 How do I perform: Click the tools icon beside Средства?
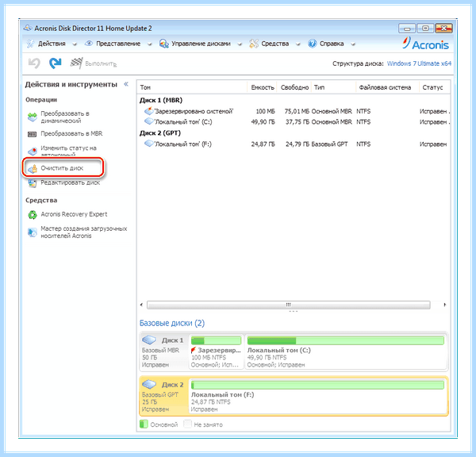point(254,44)
